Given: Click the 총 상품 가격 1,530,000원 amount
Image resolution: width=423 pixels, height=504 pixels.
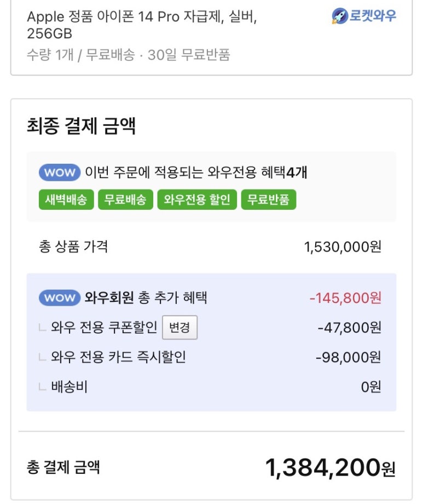Looking at the screenshot, I should pyautogui.click(x=343, y=247).
